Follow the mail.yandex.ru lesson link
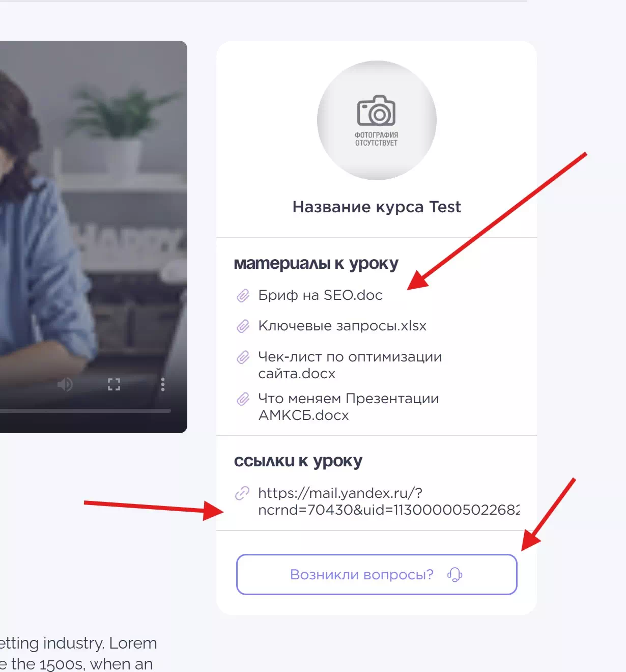The image size is (626, 672). [389, 501]
